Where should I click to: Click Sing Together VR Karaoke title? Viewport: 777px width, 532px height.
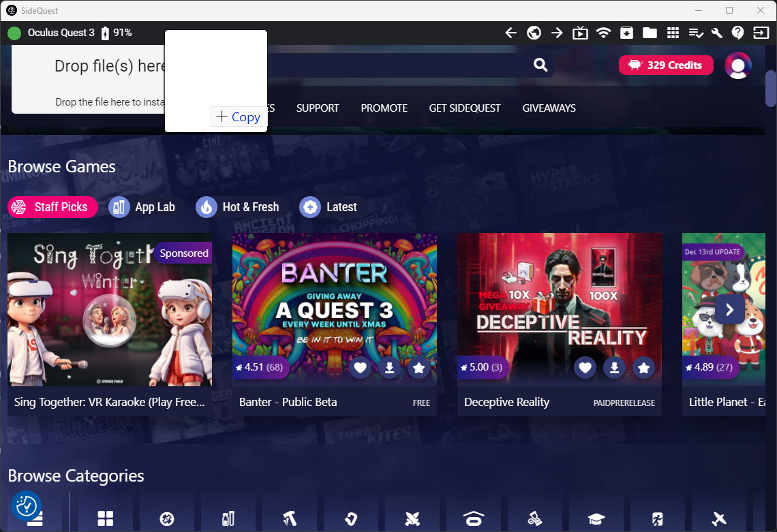pos(110,402)
